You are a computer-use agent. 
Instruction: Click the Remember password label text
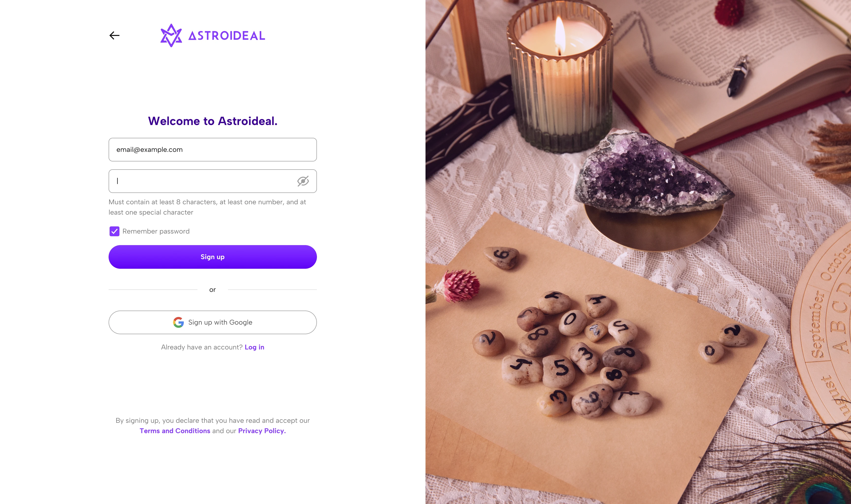156,231
